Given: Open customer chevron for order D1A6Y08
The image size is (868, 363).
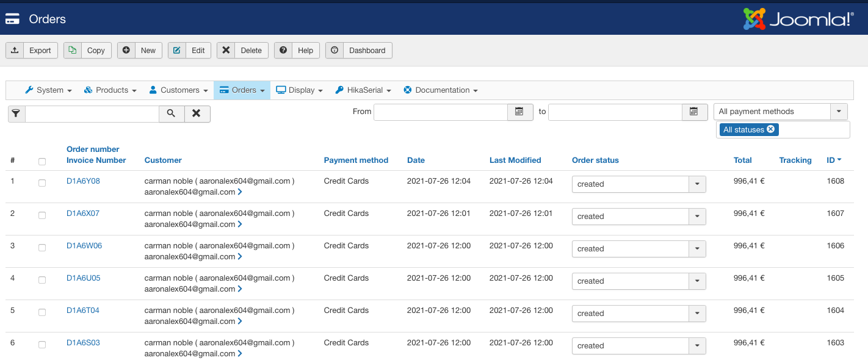Looking at the screenshot, I should click(x=240, y=192).
